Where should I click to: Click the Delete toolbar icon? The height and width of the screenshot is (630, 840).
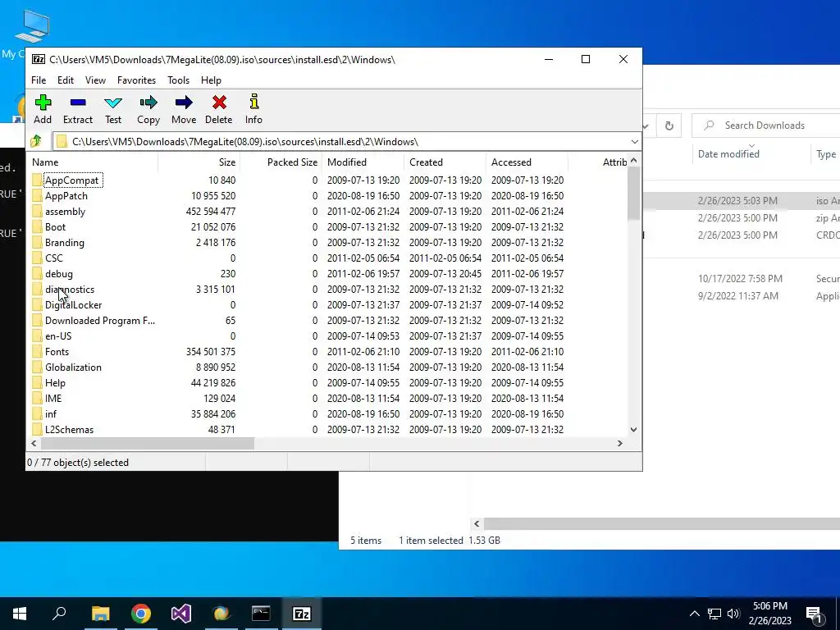tap(219, 103)
